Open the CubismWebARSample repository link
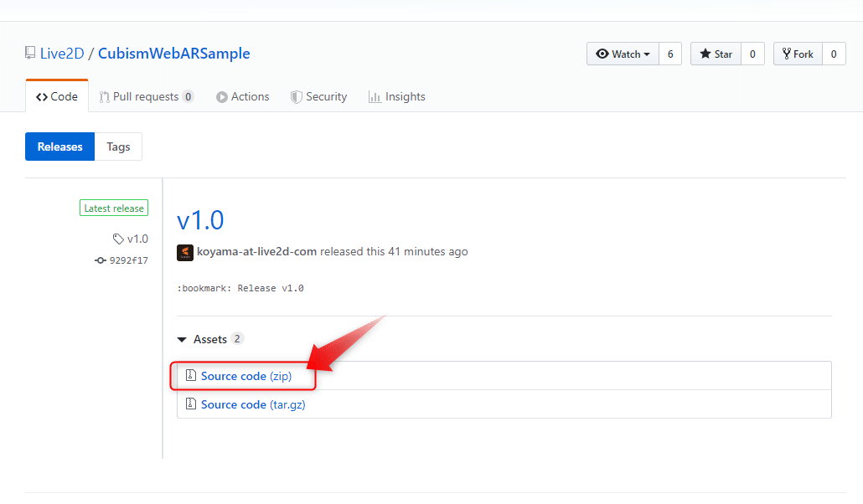This screenshot has width=863, height=504. click(x=174, y=54)
